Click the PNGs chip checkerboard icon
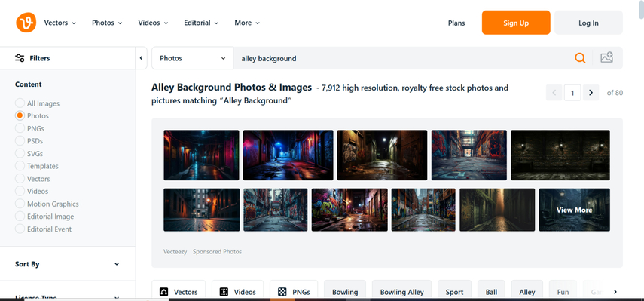This screenshot has width=644, height=301. [282, 292]
